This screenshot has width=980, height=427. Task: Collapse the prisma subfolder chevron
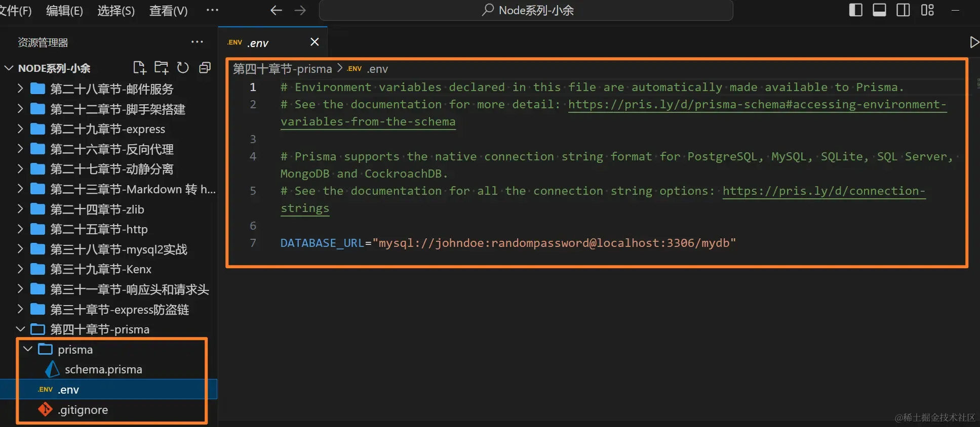click(x=28, y=349)
